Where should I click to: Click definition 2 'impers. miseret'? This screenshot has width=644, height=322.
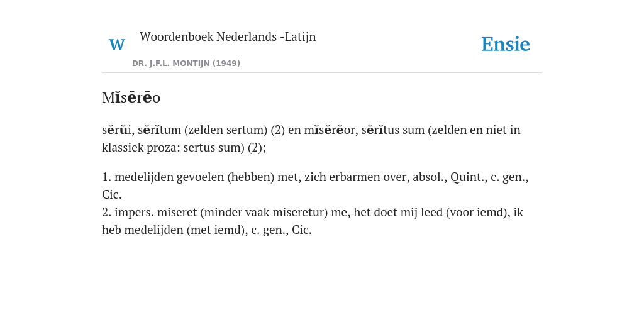(x=156, y=213)
